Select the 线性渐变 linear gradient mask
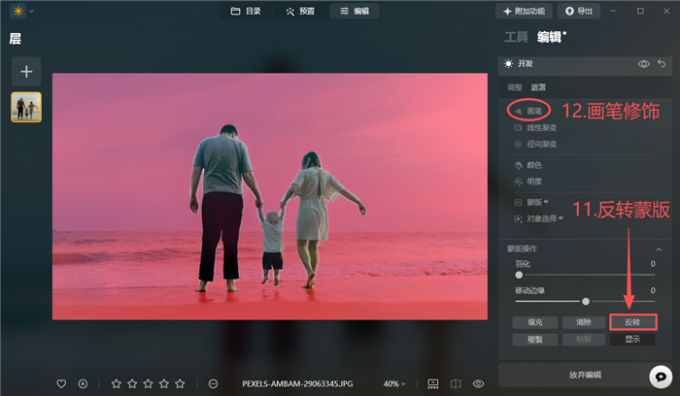This screenshot has height=396, width=680. coord(536,128)
